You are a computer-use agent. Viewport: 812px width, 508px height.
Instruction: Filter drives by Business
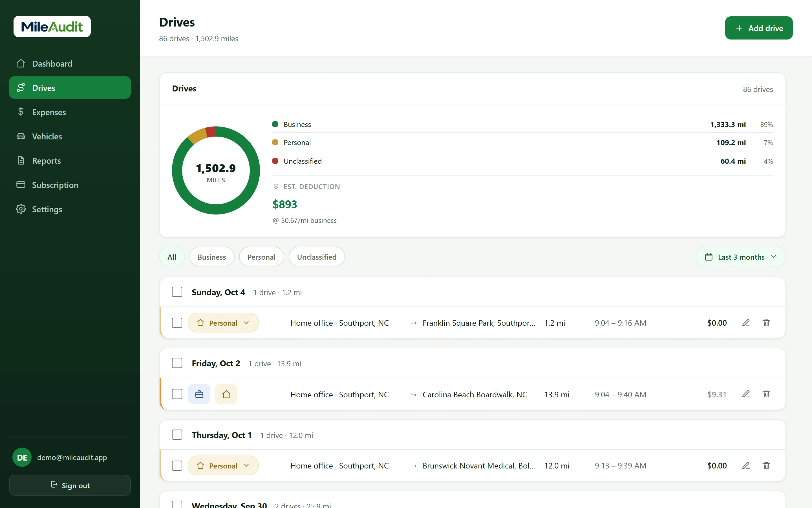pos(212,257)
